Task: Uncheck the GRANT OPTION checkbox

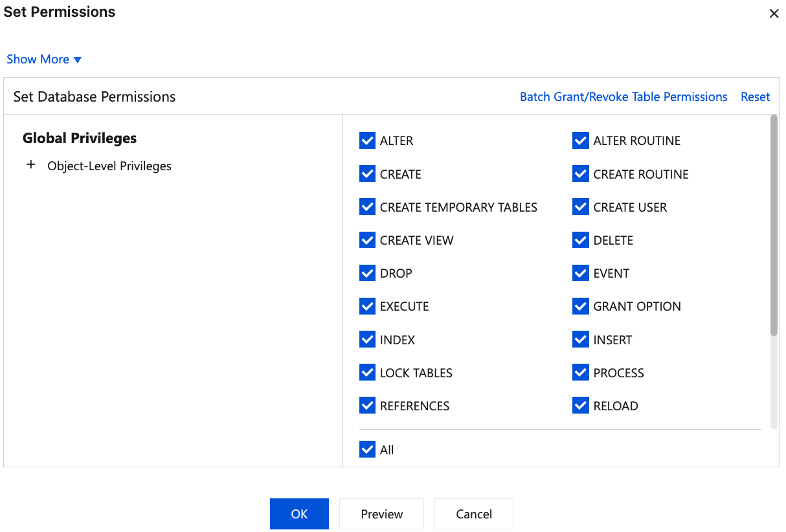Action: pos(581,306)
